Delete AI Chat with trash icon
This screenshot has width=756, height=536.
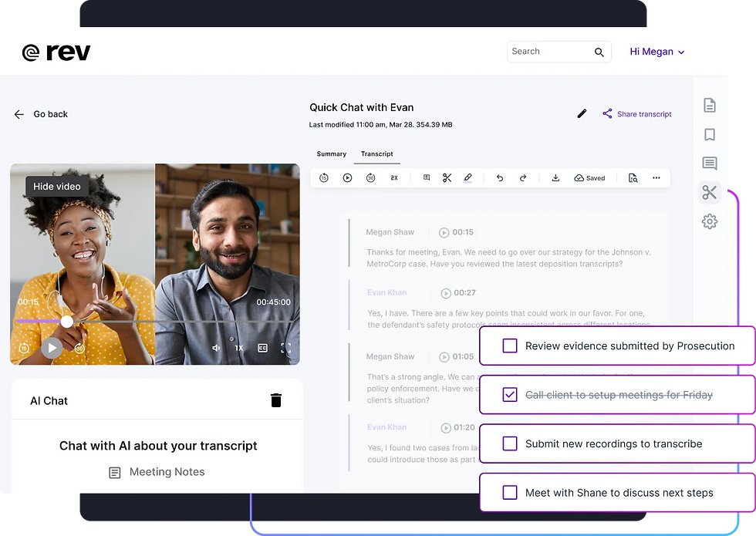tap(276, 400)
